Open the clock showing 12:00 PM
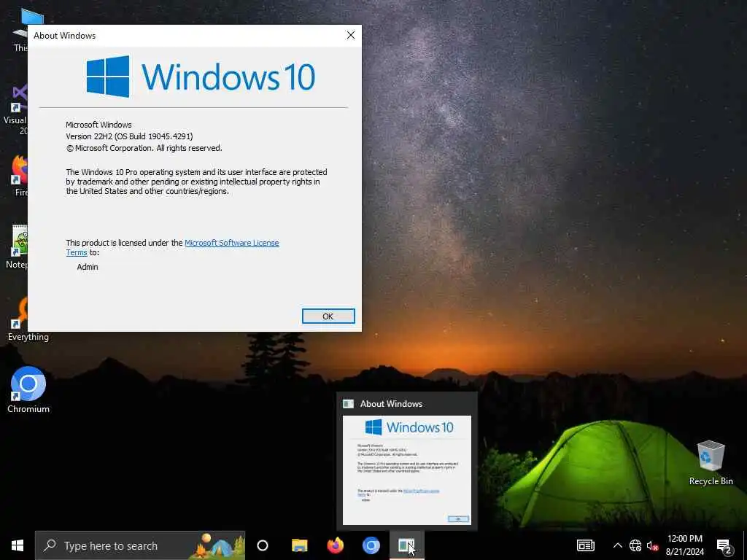The image size is (747, 560). pyautogui.click(x=684, y=545)
